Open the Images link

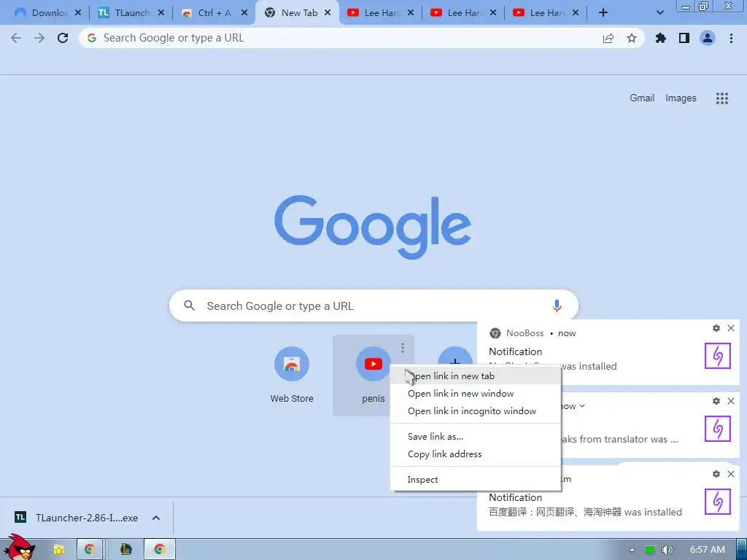tap(681, 98)
